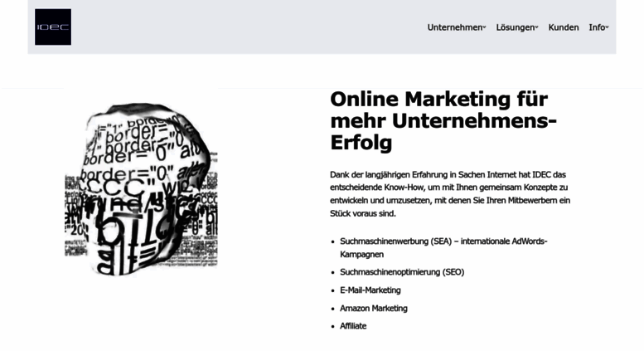Select the E-Mail-Marketing list item
Screen dimensions: 644x351
click(x=370, y=290)
